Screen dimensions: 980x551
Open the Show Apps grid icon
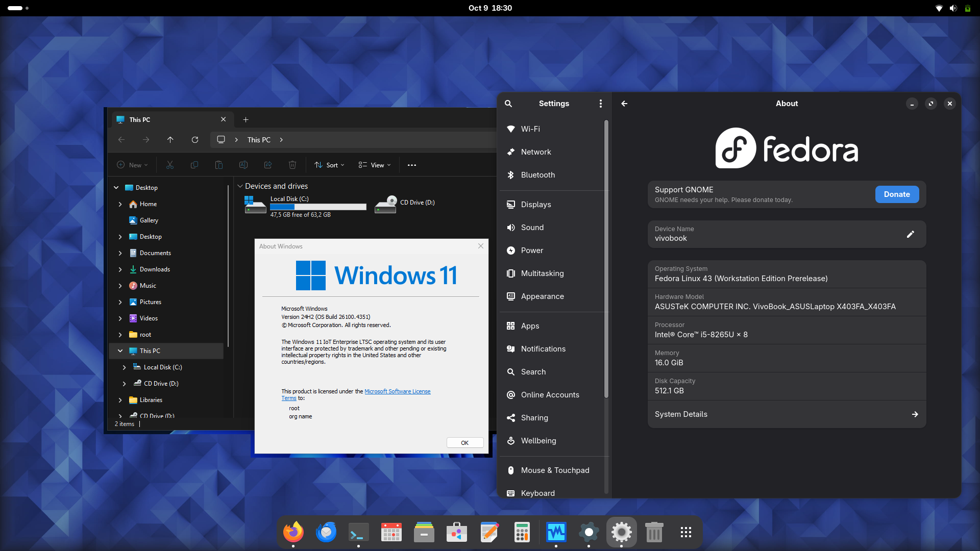click(x=686, y=533)
